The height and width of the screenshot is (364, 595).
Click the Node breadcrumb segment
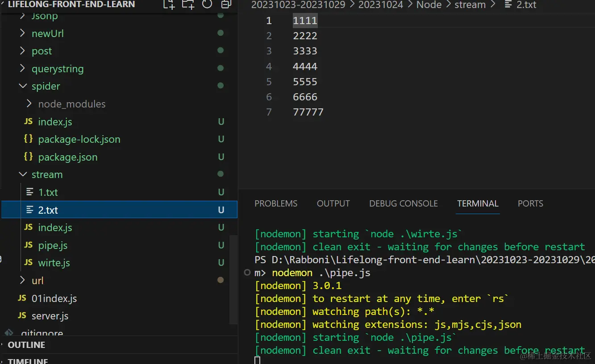[x=429, y=5]
